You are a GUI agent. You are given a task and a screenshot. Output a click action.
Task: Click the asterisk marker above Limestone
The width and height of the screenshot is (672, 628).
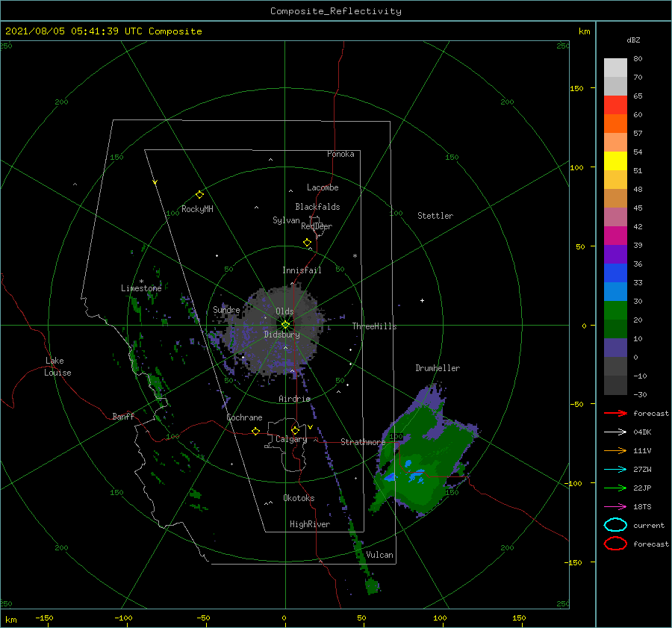tap(141, 282)
